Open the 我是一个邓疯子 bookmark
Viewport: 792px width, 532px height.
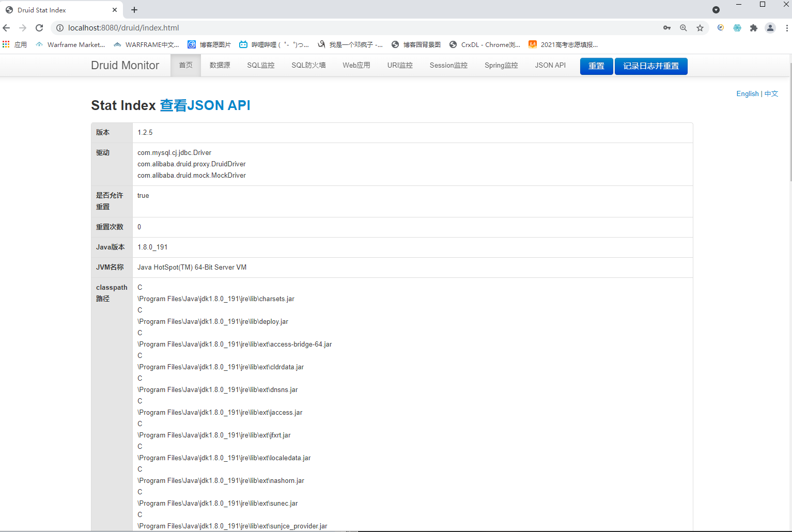(x=350, y=44)
